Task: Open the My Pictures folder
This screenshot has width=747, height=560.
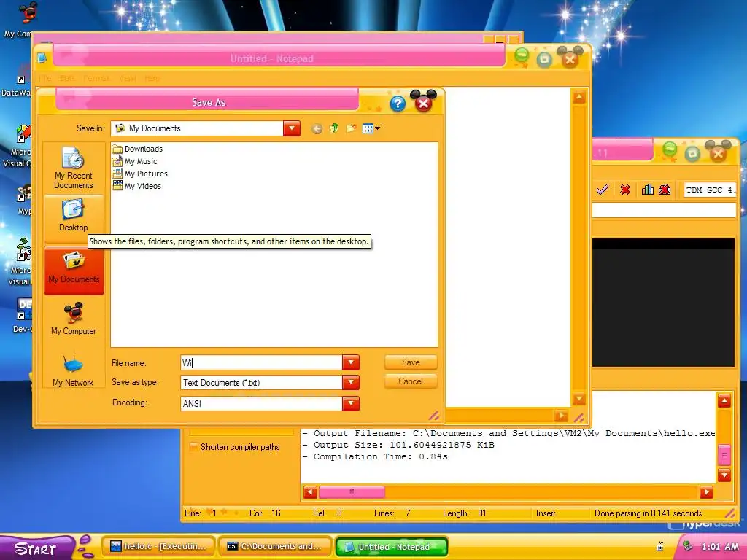Action: (140, 174)
